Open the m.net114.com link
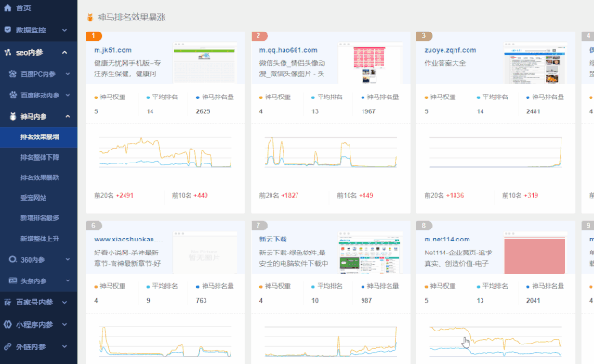594x364 pixels. coord(447,240)
